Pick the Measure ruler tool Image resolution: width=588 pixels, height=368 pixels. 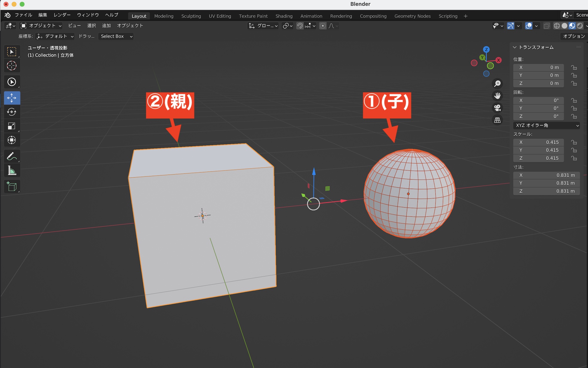tap(12, 170)
